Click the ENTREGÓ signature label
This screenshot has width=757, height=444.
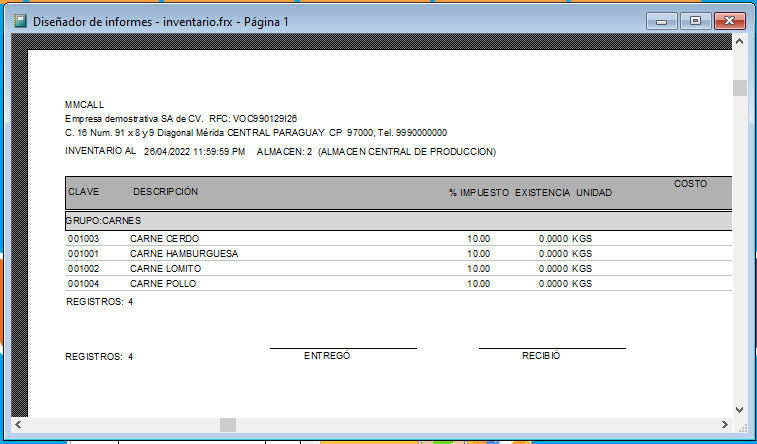(x=327, y=355)
